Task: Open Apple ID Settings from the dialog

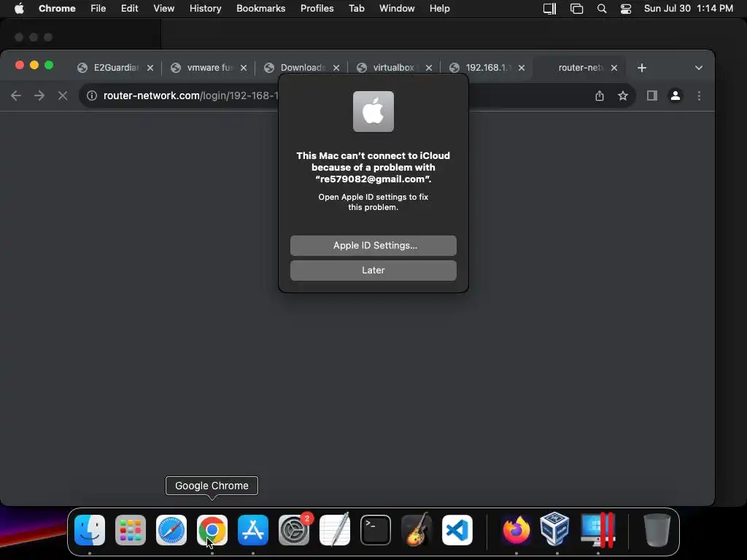Action: point(373,245)
